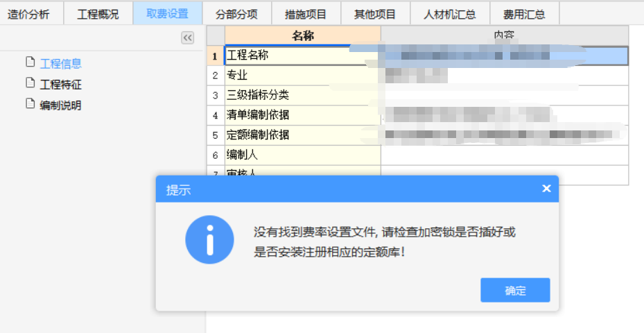644x333 pixels.
Task: Click the content field for 工程名称
Action: (505, 55)
